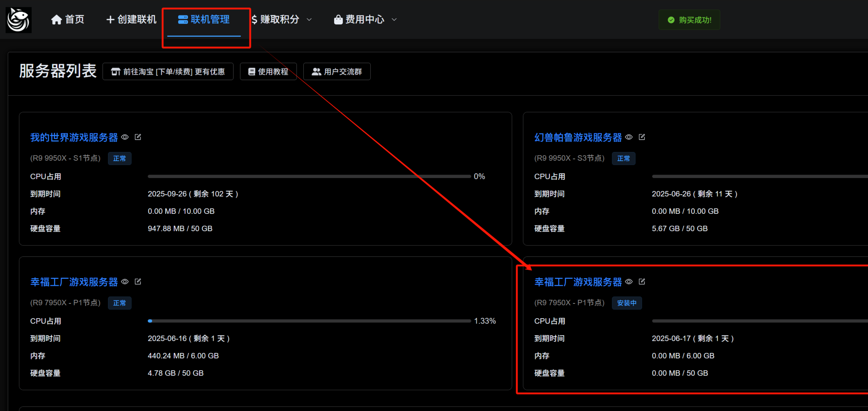Toggle eye icon on 安装中 幸福工厂 card
This screenshot has width=868, height=411.
click(629, 282)
